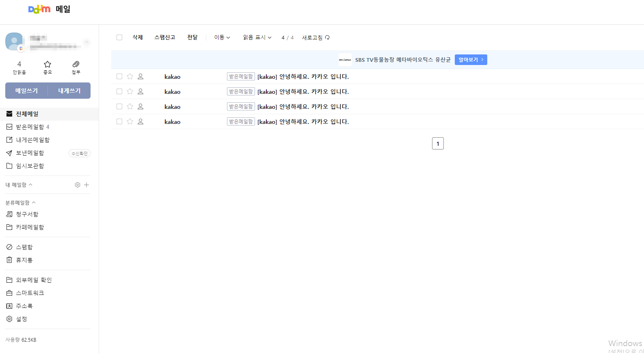Click the 4 / 4 mail count
The width and height of the screenshot is (644, 353).
(x=287, y=38)
